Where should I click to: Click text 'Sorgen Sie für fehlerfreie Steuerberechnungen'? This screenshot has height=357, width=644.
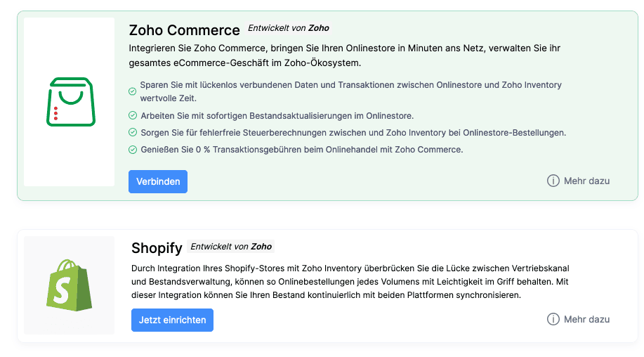coord(353,133)
